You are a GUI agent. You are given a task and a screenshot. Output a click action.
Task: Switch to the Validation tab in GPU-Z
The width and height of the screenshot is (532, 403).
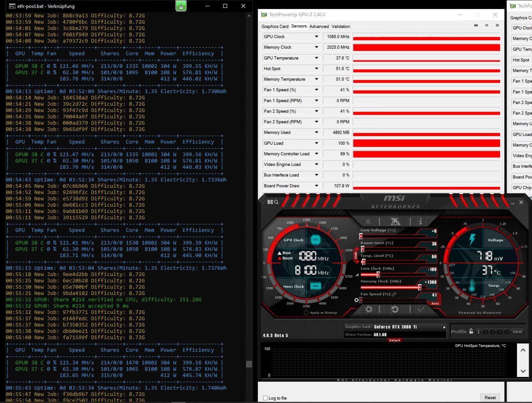[341, 26]
